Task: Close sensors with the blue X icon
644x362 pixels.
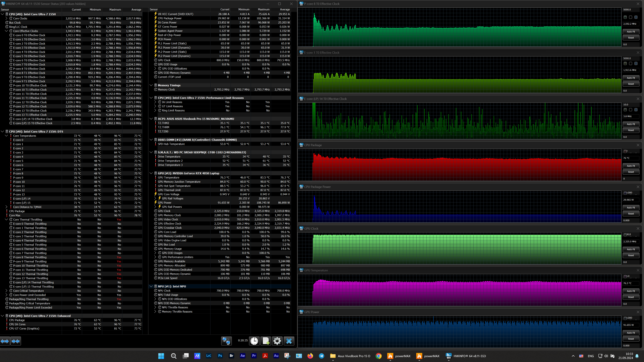Action: click(289, 341)
